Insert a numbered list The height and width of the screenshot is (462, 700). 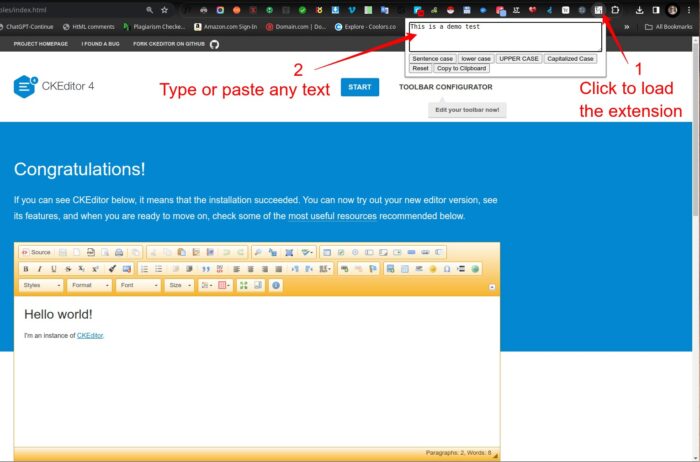(x=144, y=269)
